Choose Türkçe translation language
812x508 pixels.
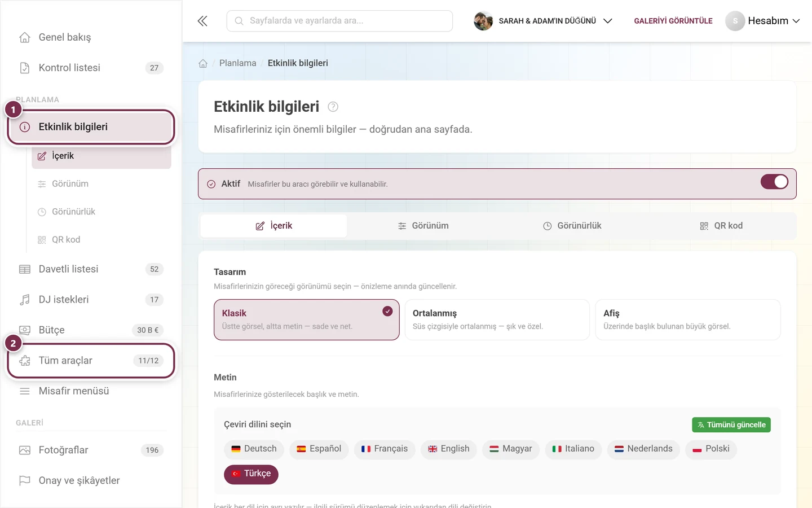click(x=251, y=474)
